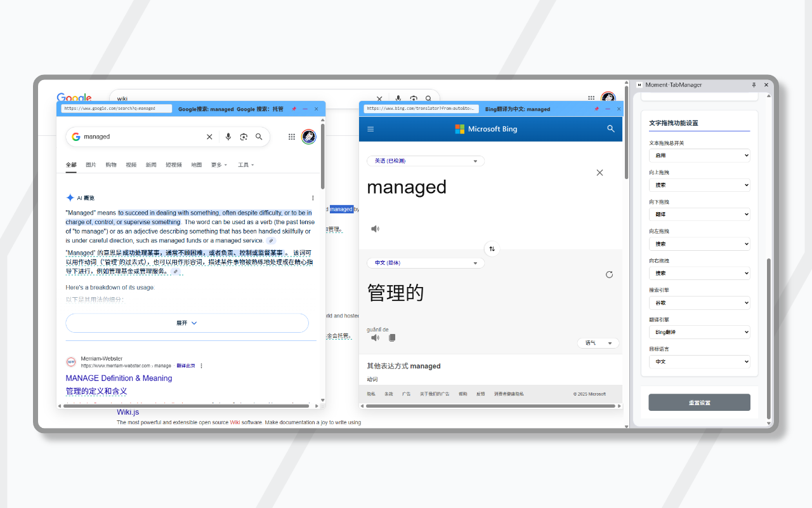The image size is (812, 508).
Task: Expand the AI overview with 展开
Action: click(x=187, y=323)
